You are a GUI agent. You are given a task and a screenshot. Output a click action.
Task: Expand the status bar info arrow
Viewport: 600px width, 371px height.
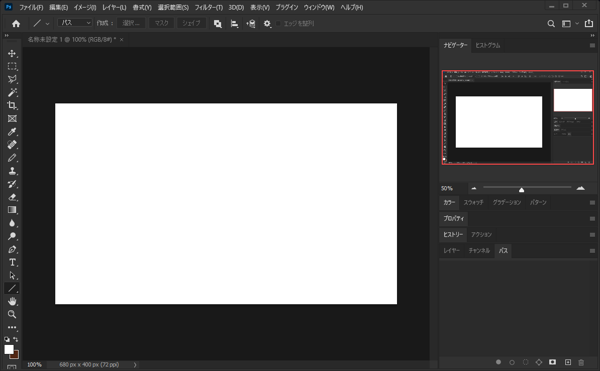coord(135,365)
